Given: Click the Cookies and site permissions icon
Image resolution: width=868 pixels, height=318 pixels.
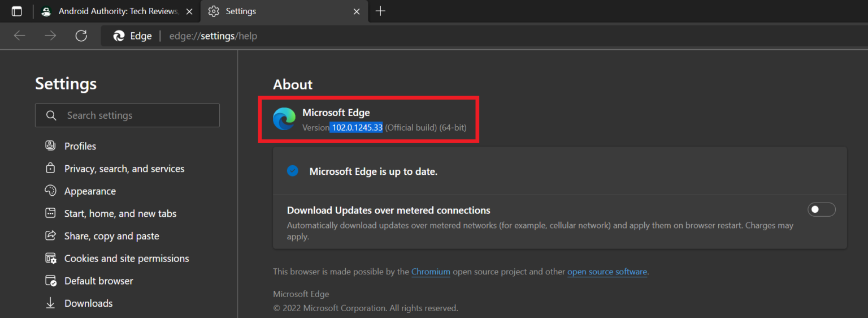Looking at the screenshot, I should coord(50,258).
